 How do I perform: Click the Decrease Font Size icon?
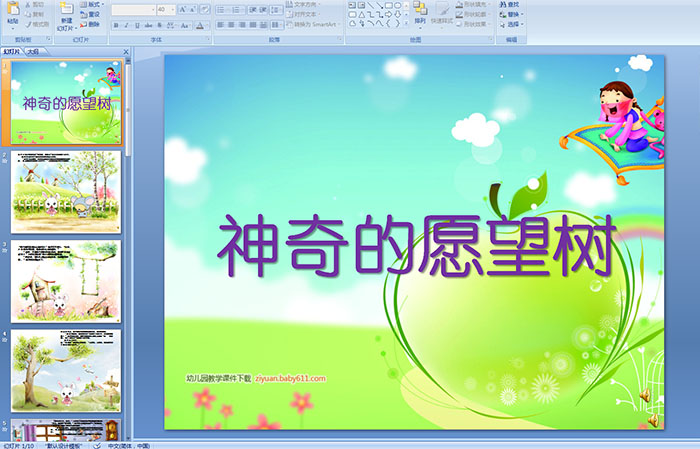click(x=192, y=9)
